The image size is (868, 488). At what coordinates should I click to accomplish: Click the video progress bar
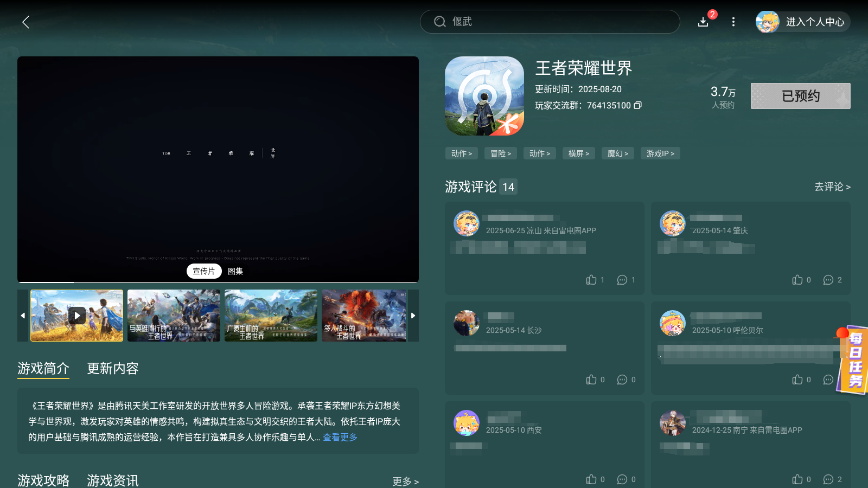[x=218, y=282]
